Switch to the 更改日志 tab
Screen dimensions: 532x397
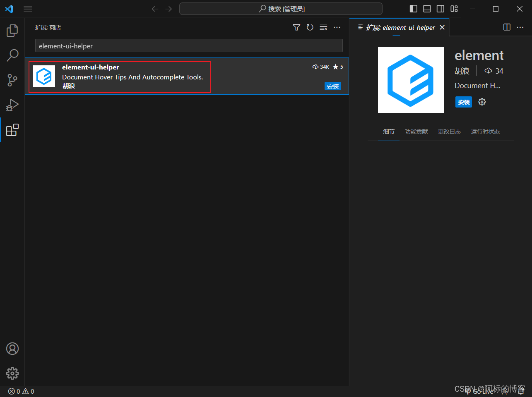point(449,132)
